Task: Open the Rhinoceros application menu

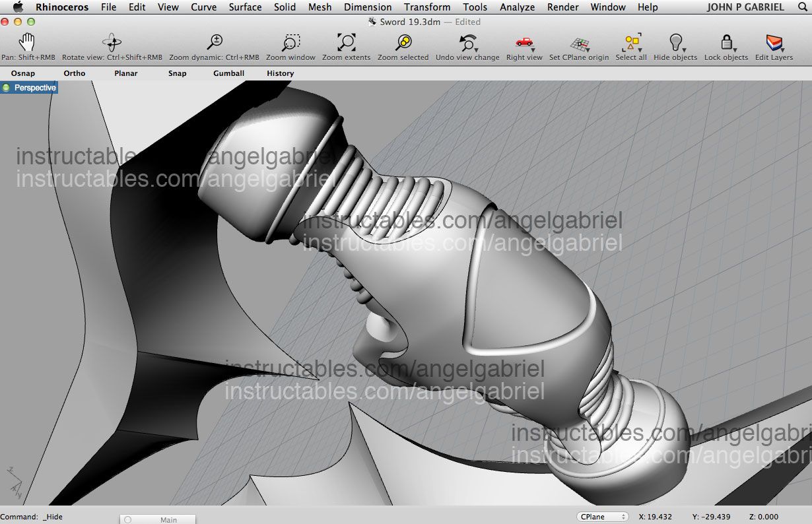Action: pos(61,7)
